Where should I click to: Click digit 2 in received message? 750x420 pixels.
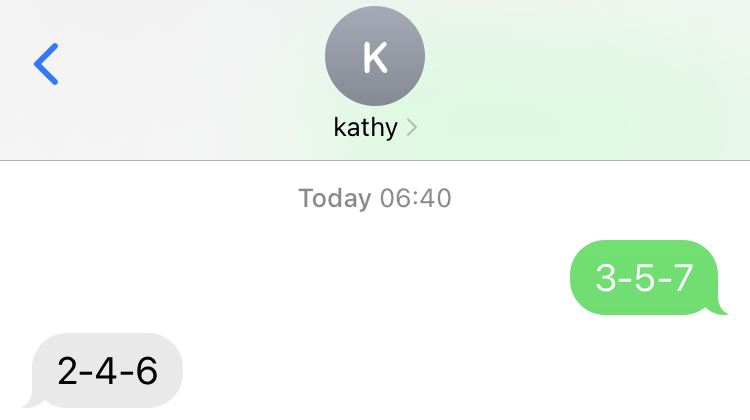pyautogui.click(x=67, y=371)
